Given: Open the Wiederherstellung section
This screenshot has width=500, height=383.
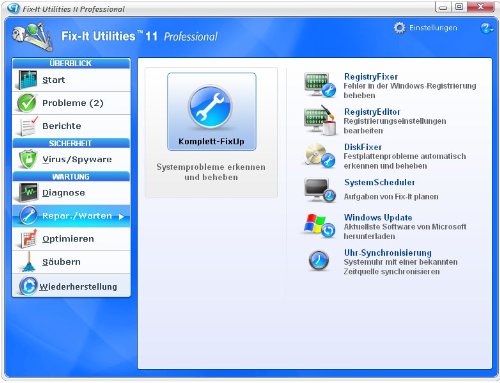Looking at the screenshot, I should (71, 285).
